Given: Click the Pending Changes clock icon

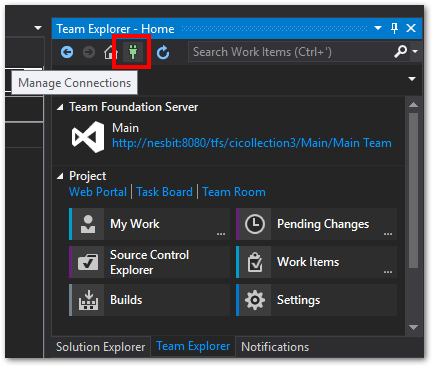Looking at the screenshot, I should [255, 224].
